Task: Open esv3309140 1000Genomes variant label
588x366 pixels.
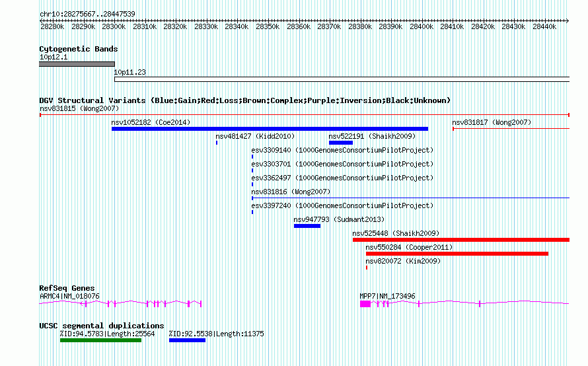Action: click(x=342, y=150)
